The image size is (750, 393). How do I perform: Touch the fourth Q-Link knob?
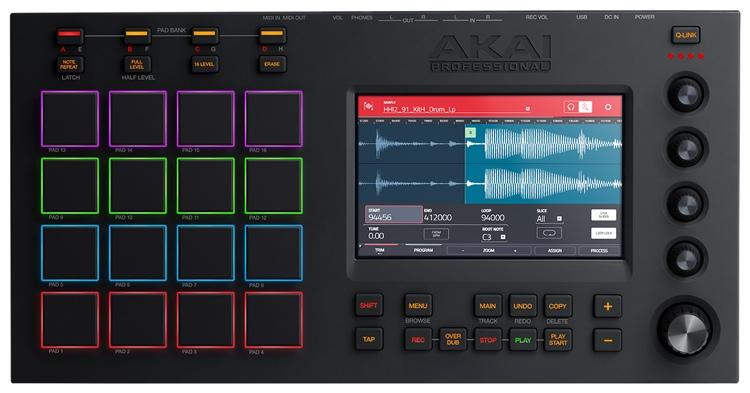pyautogui.click(x=686, y=259)
